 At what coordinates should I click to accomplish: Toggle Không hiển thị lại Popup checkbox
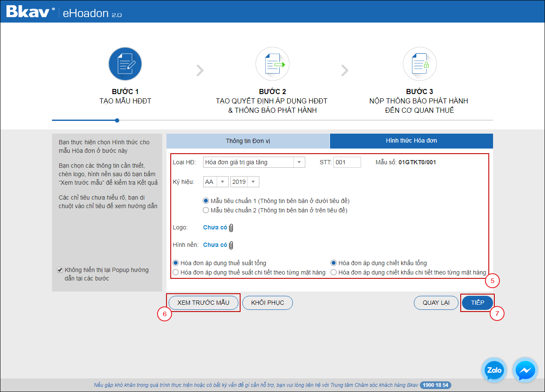[60, 270]
